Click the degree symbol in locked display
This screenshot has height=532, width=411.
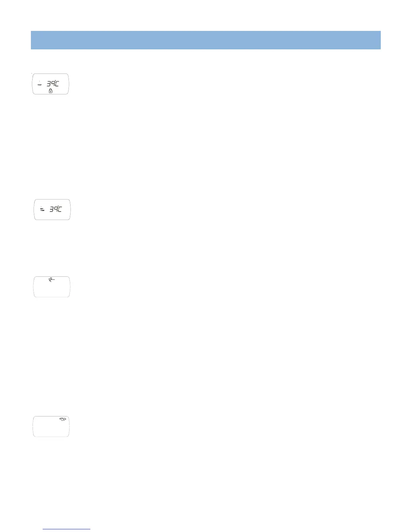coord(55,80)
